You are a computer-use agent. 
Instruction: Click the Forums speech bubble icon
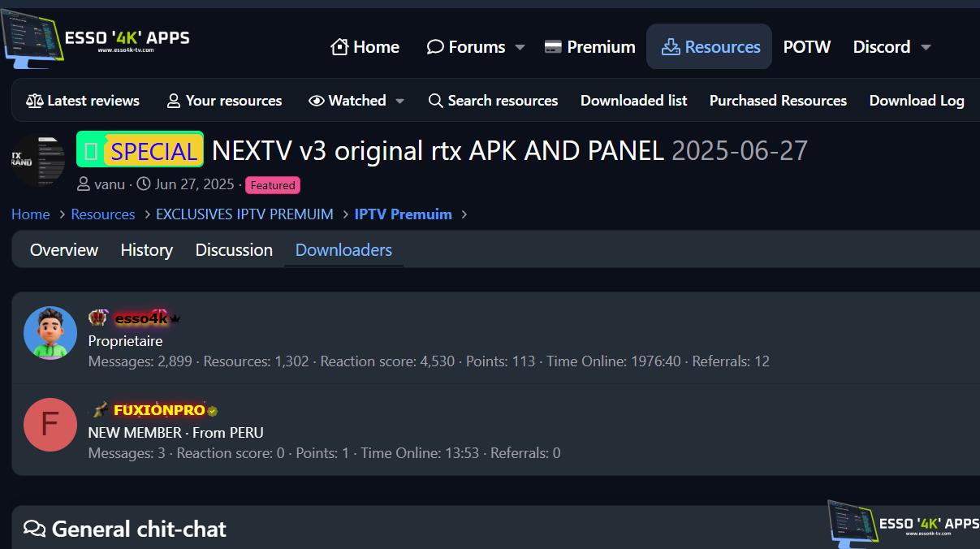435,47
